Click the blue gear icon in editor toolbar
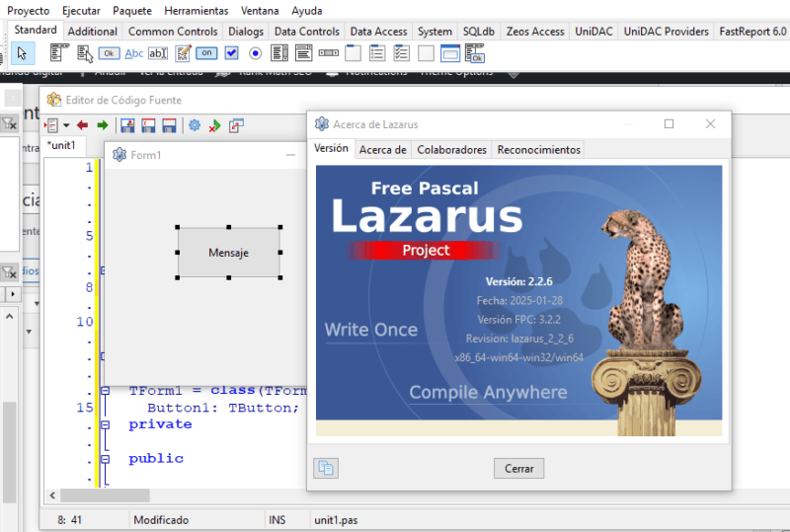 tap(195, 125)
